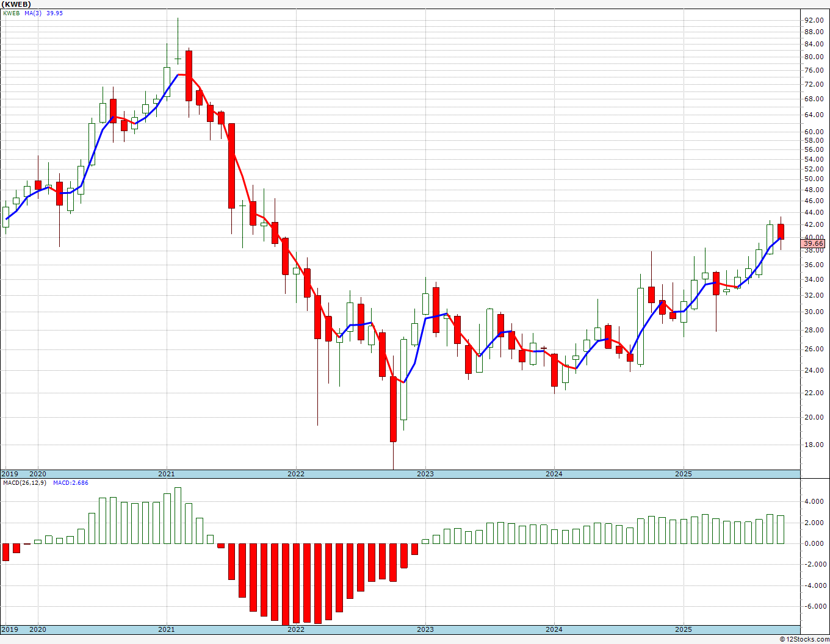The height and width of the screenshot is (644, 830).
Task: Click the 26.00 price axis label
Action: [x=814, y=349]
